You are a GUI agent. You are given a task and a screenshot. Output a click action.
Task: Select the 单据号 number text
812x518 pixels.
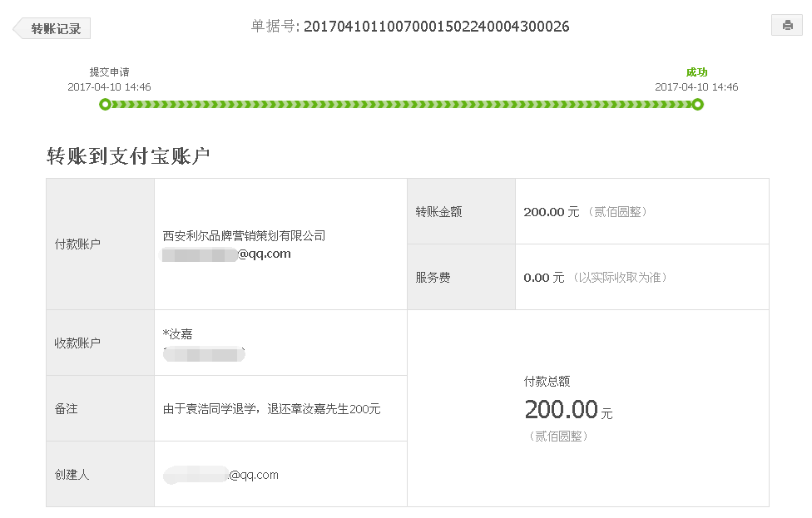pyautogui.click(x=437, y=27)
